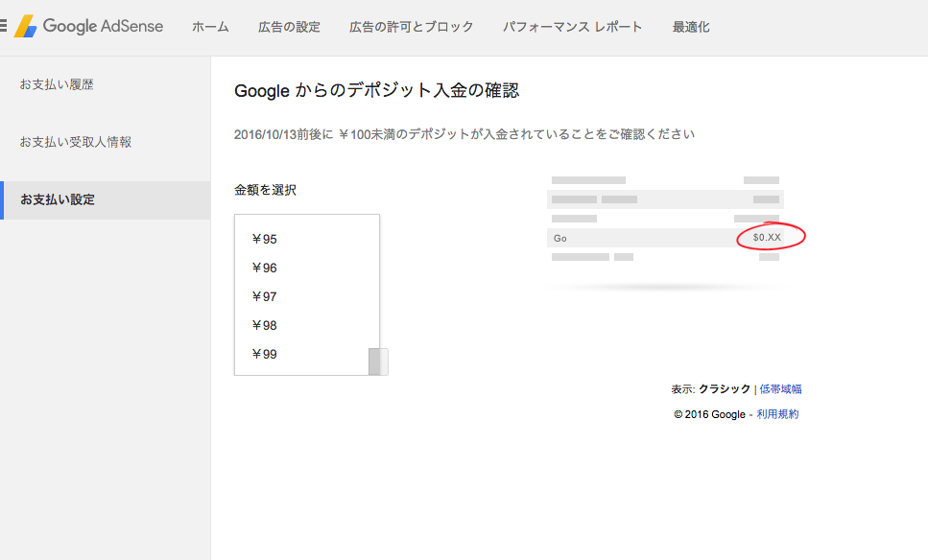Select the ¥96 amount option
The image size is (928, 560).
264,268
